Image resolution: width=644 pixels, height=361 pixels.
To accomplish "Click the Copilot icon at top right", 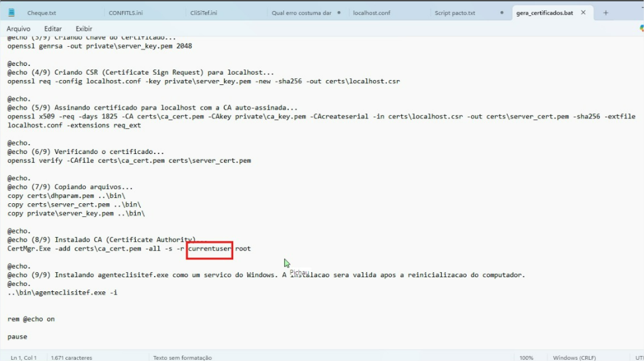I will (641, 28).
